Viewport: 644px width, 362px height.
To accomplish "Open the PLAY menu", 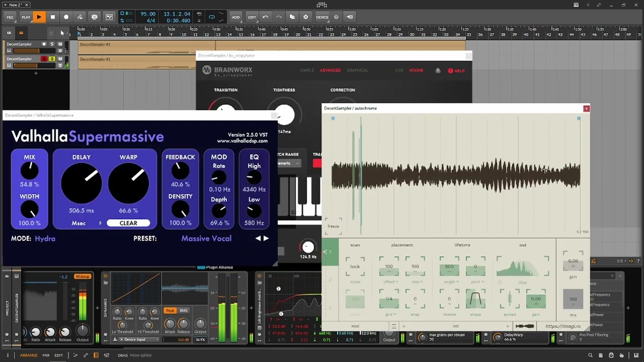I will pyautogui.click(x=26, y=17).
